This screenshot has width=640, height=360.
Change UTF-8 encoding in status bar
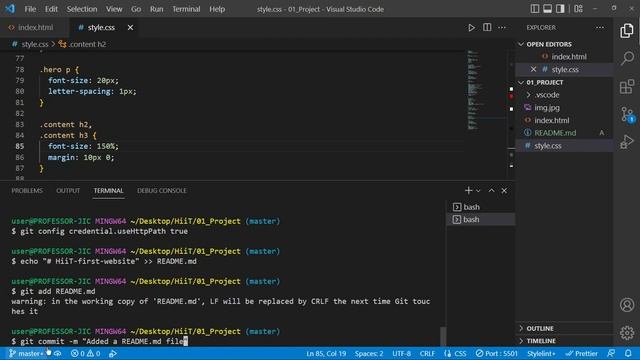click(x=401, y=353)
